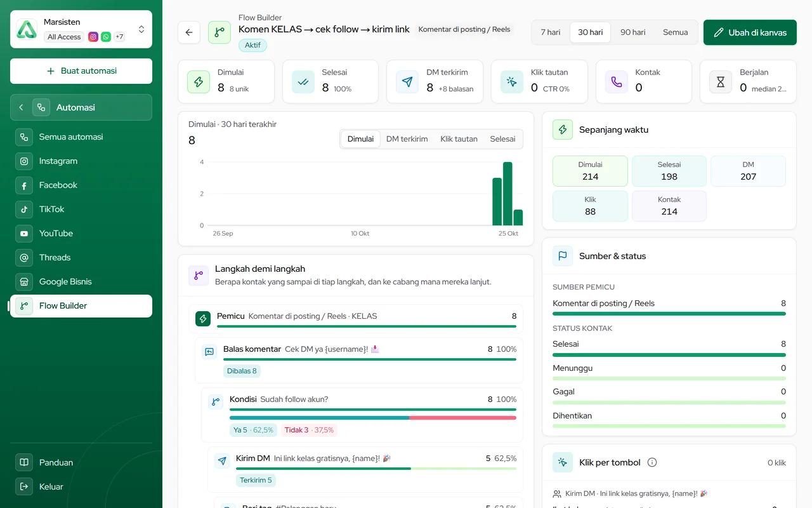Image resolution: width=812 pixels, height=508 pixels.
Task: Click the Facebook sidebar icon
Action: pos(24,185)
